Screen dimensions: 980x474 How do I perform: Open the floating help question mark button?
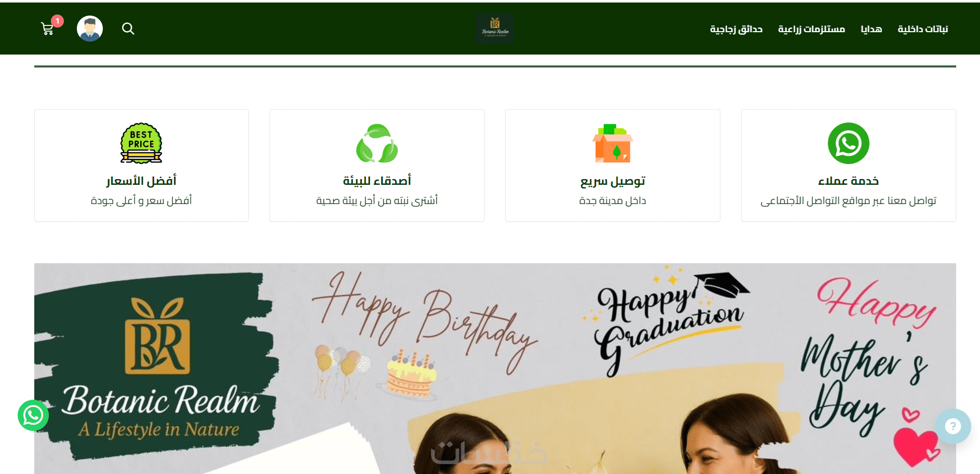952,426
